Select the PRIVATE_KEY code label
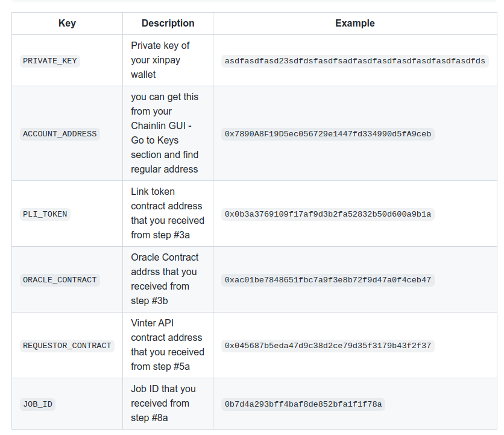This screenshot has height=435, width=504. coord(50,60)
